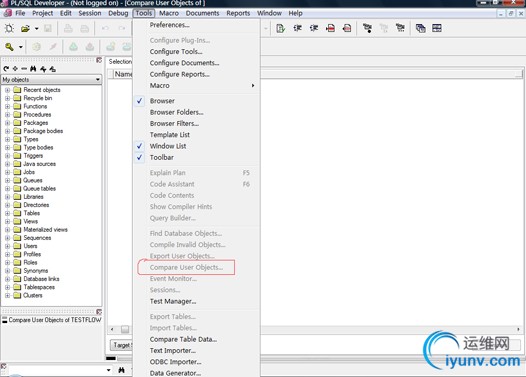Open the Macro submenu arrow
This screenshot has height=377, width=526.
click(x=253, y=86)
